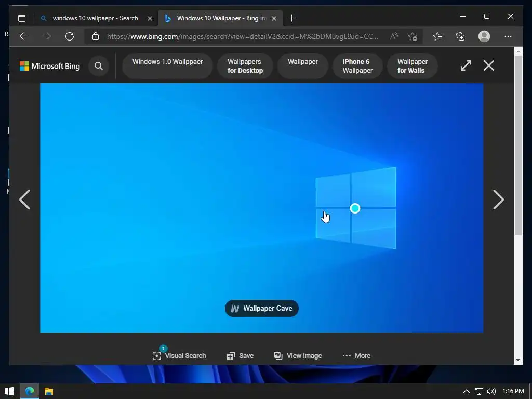
Task: Select the 'Wallpaper' suggestion chip
Action: 303,66
